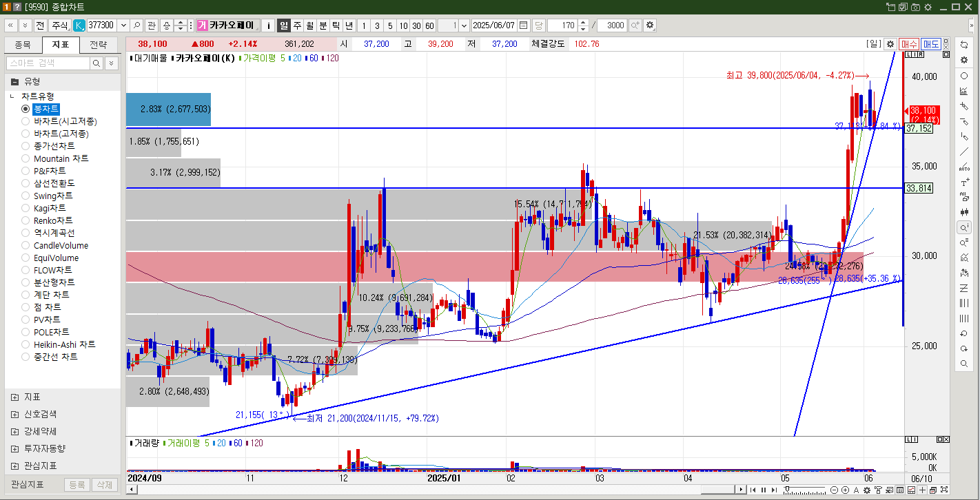Select the text 'T' annotation tool
The image size is (980, 500).
(964, 183)
